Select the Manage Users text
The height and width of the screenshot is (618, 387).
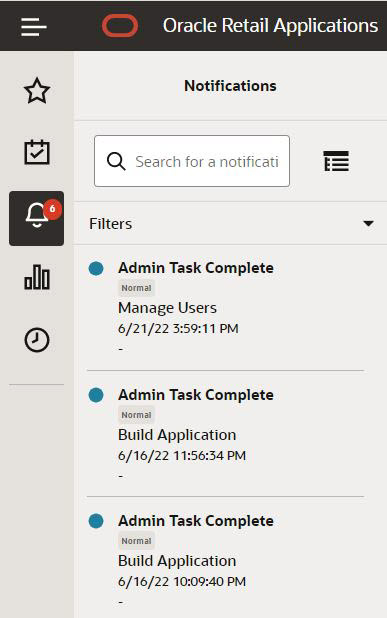[x=167, y=308]
